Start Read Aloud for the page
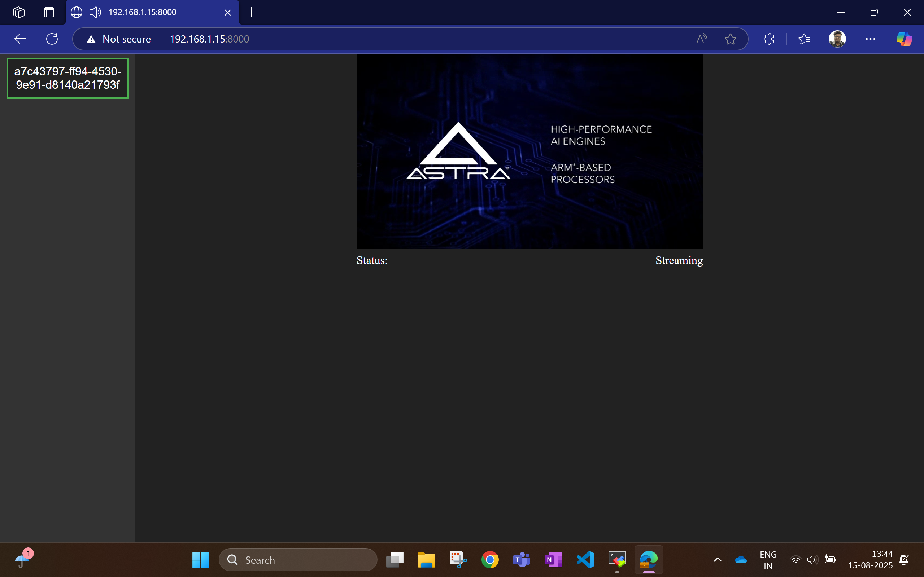 tap(702, 39)
